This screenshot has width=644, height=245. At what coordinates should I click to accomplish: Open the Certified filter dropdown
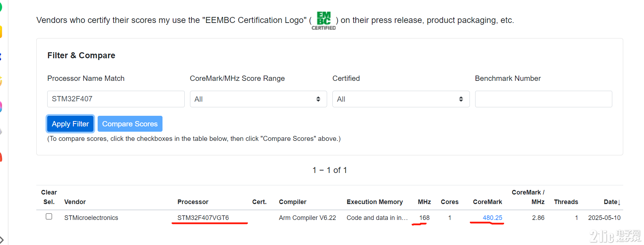[401, 99]
